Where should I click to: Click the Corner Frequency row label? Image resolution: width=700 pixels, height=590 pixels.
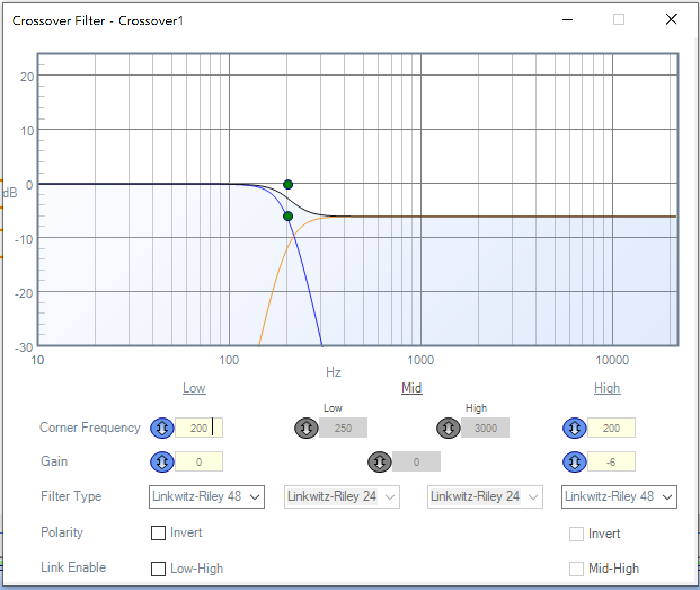click(x=90, y=428)
